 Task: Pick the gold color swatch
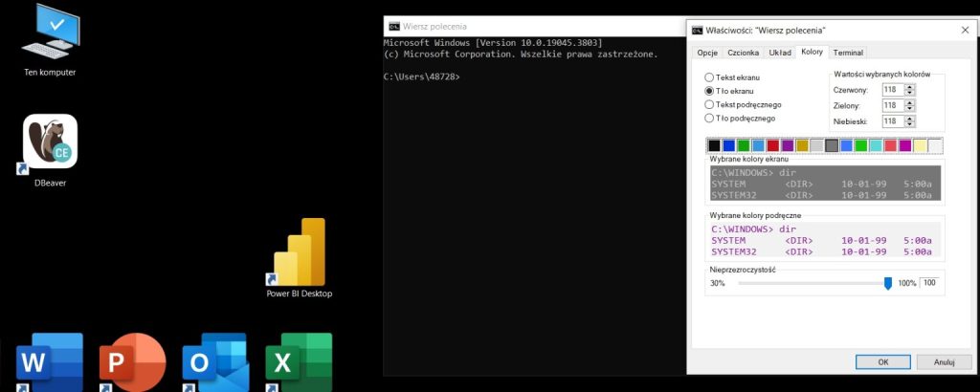[802, 145]
